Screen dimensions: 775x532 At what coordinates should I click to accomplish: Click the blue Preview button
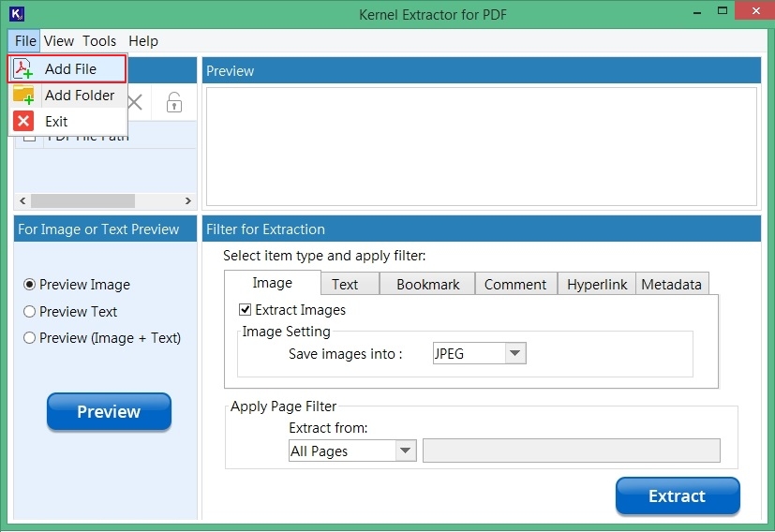[x=109, y=411]
